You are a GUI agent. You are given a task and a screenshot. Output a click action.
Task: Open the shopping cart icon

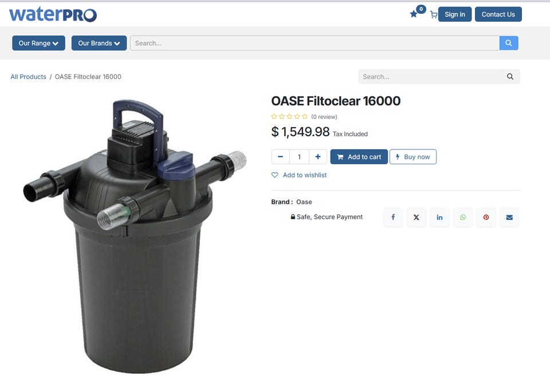coord(434,15)
